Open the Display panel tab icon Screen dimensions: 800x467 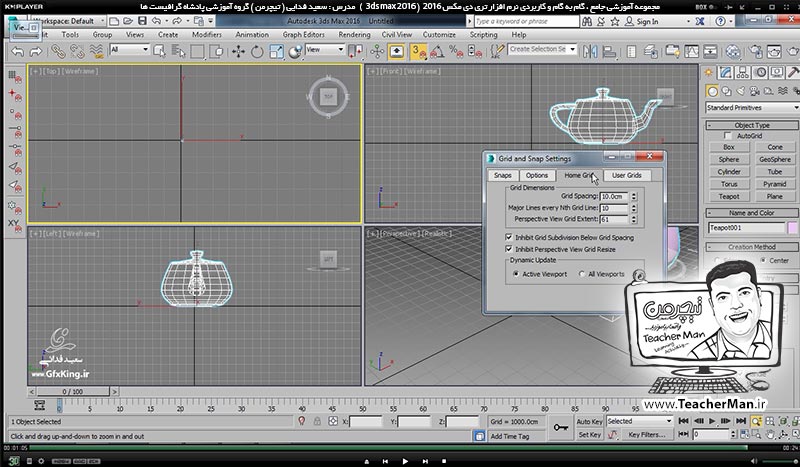pos(777,73)
